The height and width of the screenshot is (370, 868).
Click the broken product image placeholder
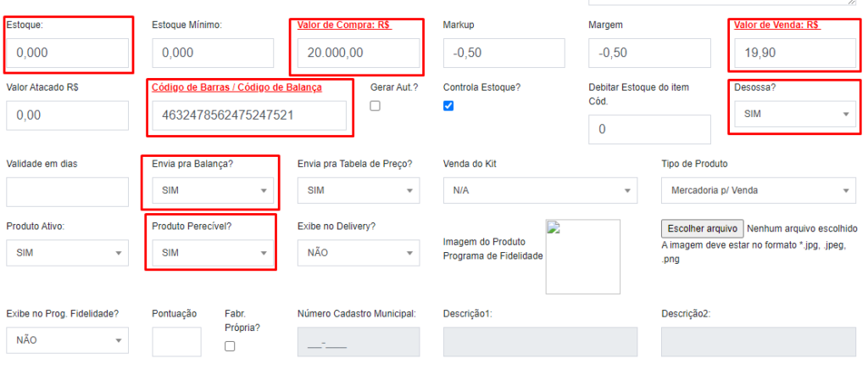tap(582, 256)
